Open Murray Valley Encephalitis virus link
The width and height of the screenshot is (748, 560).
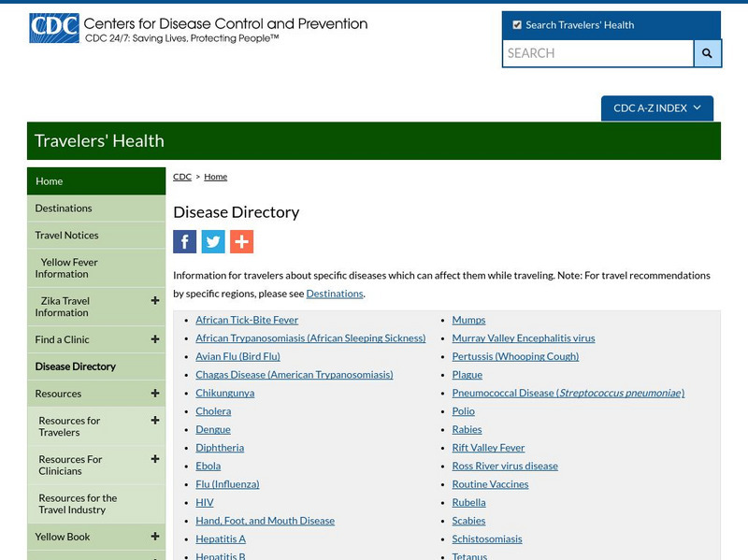pos(524,338)
